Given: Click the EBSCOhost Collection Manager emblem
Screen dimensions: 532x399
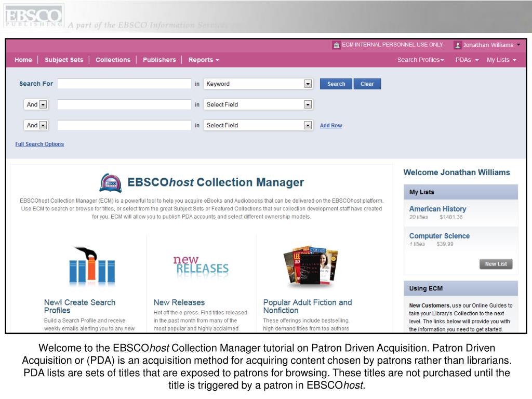Looking at the screenshot, I should (x=111, y=183).
